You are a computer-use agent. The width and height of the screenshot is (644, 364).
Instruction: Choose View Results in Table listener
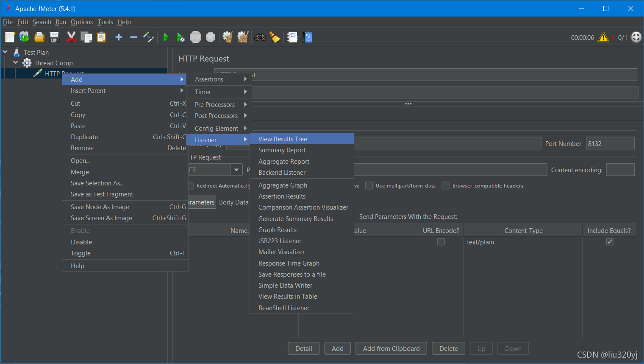302,297
